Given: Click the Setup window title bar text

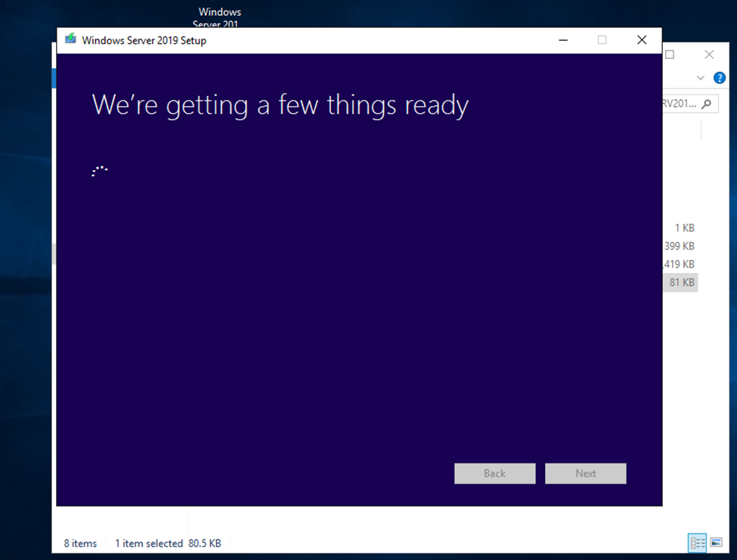Looking at the screenshot, I should click(144, 41).
